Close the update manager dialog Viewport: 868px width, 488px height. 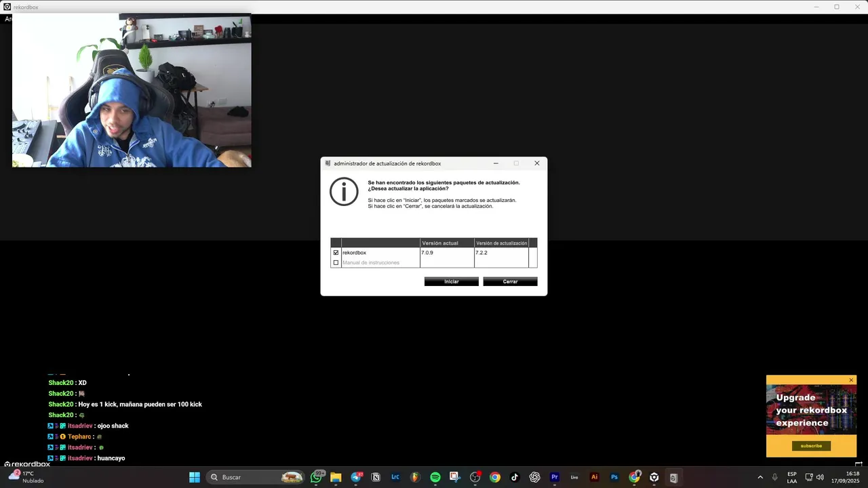coord(537,163)
